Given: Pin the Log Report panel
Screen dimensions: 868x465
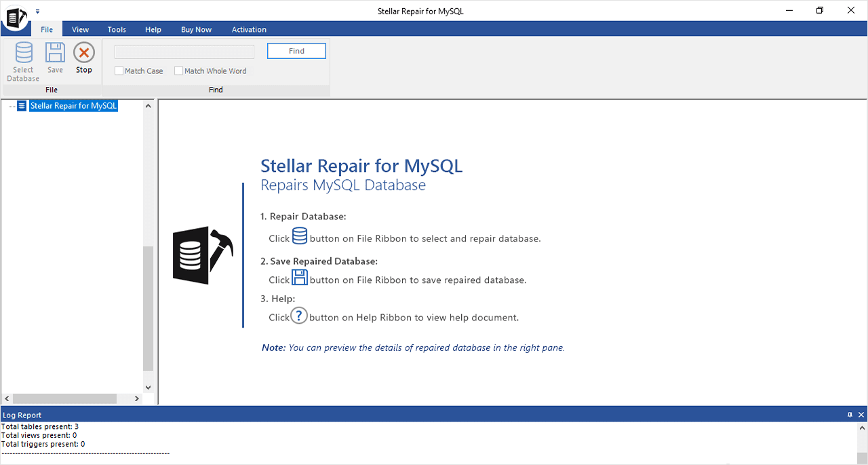Looking at the screenshot, I should [850, 415].
